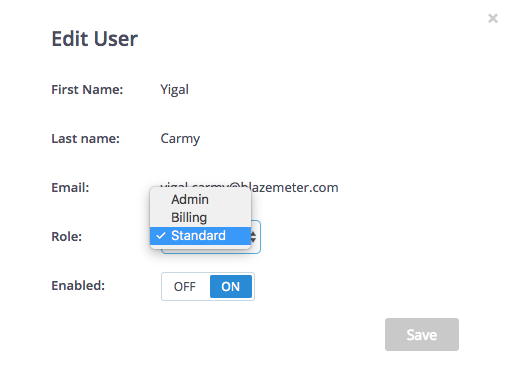
Task: Click the blazemeter.com email address
Action: pos(249,188)
